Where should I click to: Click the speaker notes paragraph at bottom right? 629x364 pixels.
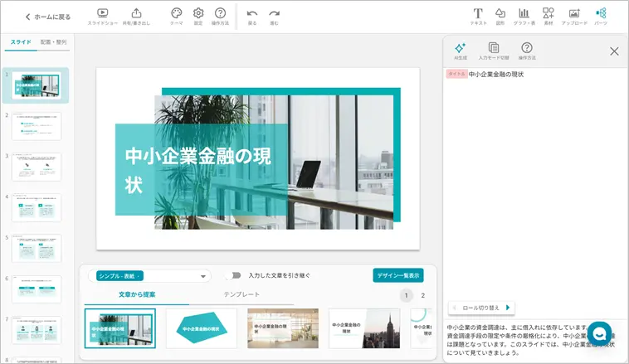tap(530, 340)
